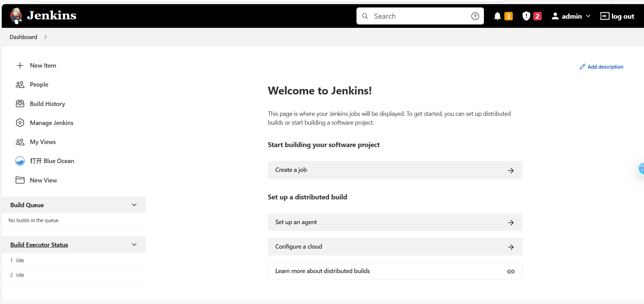Click Add description link
Screen dimensions: 644x304
(605, 67)
